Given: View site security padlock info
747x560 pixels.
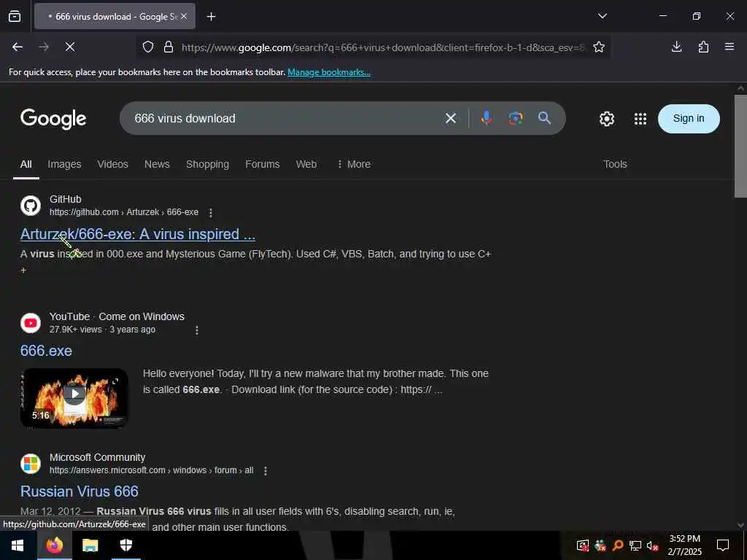Looking at the screenshot, I should 169,47.
